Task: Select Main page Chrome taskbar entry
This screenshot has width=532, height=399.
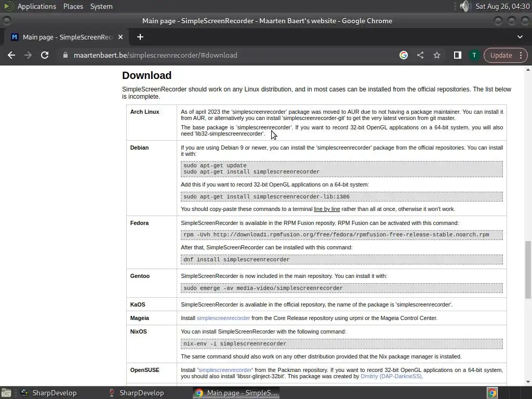Action: pyautogui.click(x=236, y=393)
